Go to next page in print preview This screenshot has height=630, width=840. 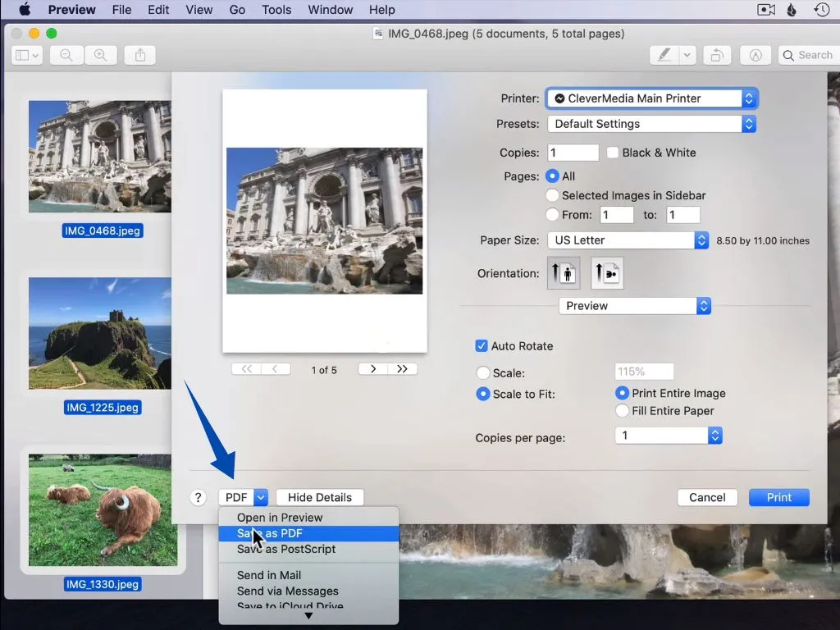373,368
